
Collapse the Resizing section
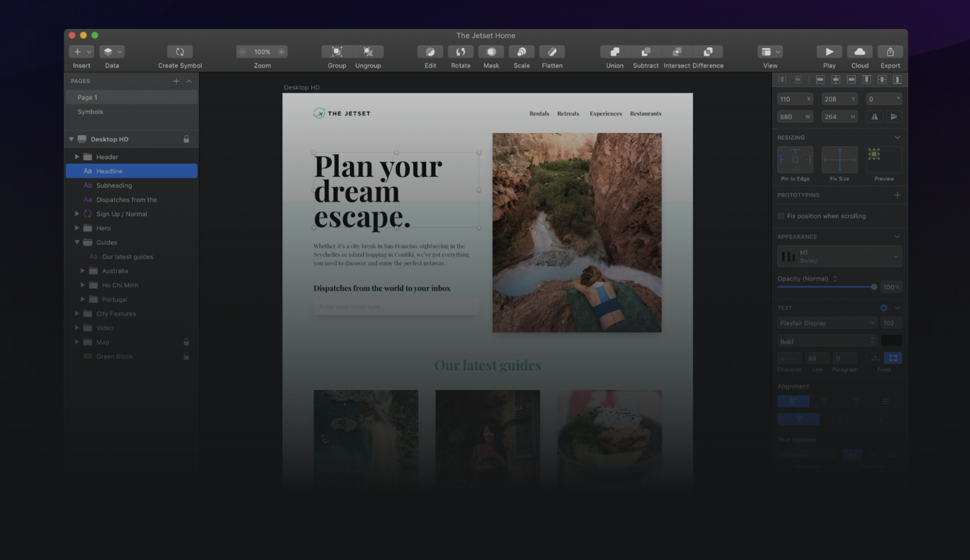coord(897,137)
